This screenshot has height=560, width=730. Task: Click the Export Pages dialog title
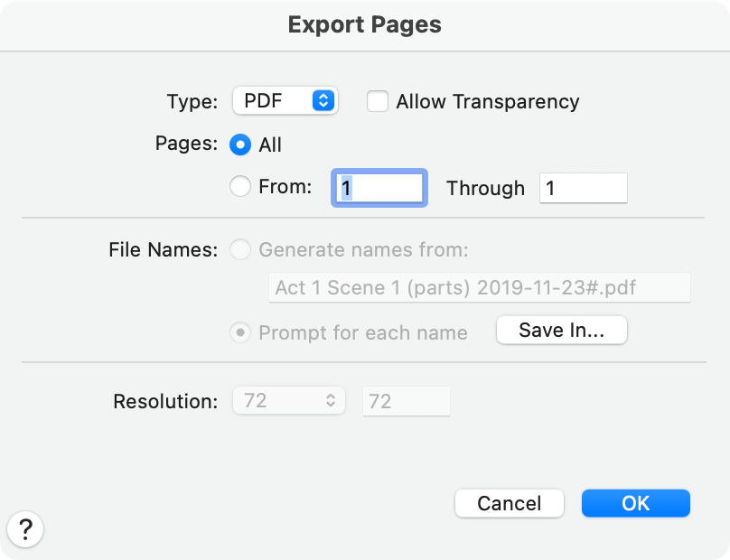click(x=364, y=24)
